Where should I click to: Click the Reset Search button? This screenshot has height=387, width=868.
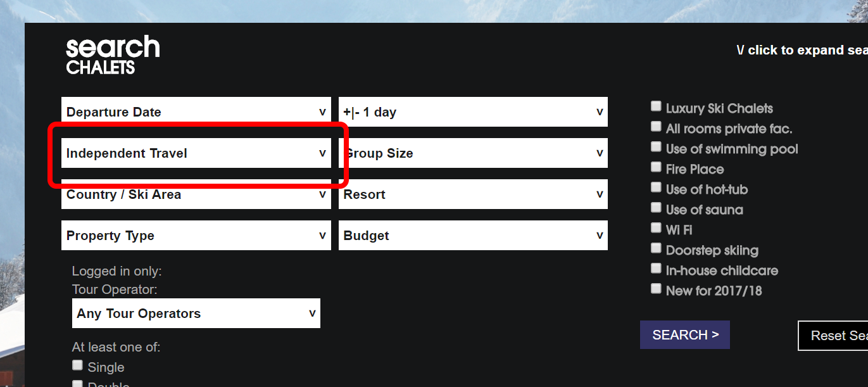coord(833,336)
